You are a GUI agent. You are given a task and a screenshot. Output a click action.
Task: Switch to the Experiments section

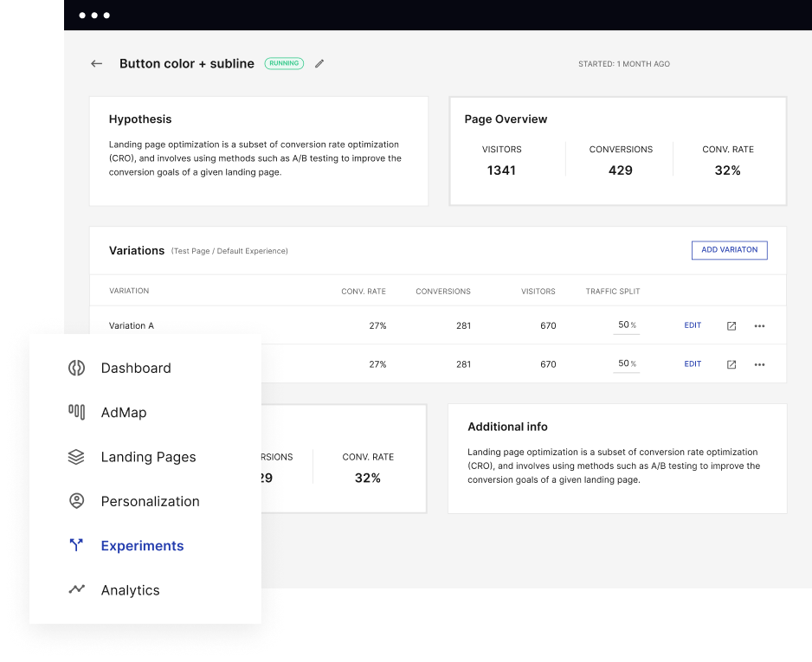(x=142, y=545)
